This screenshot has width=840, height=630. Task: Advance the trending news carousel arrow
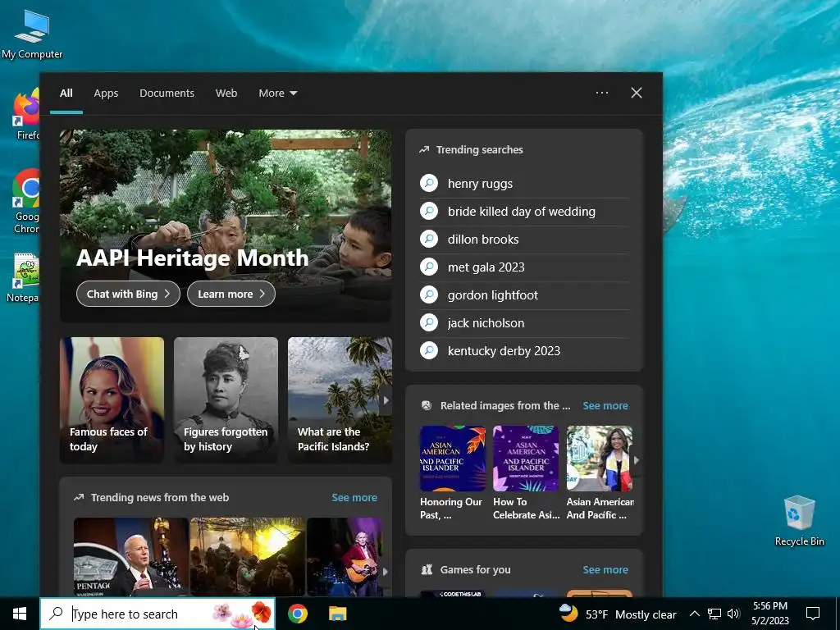[x=386, y=572]
